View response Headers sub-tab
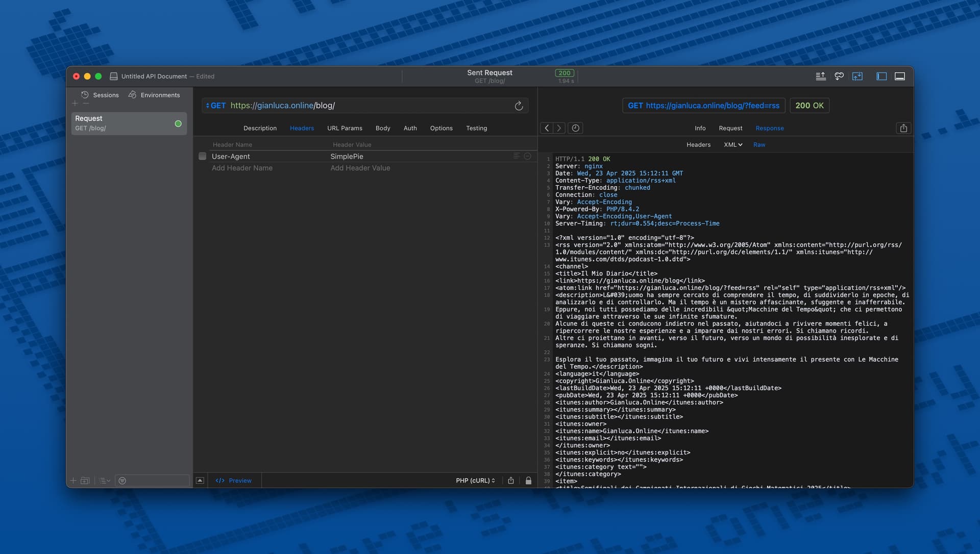 pos(698,145)
